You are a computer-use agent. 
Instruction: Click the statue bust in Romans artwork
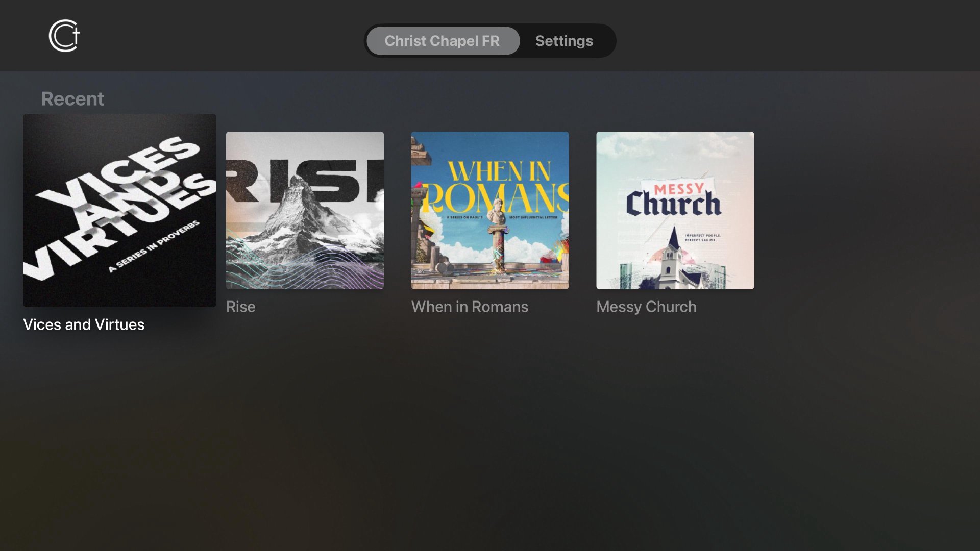497,212
